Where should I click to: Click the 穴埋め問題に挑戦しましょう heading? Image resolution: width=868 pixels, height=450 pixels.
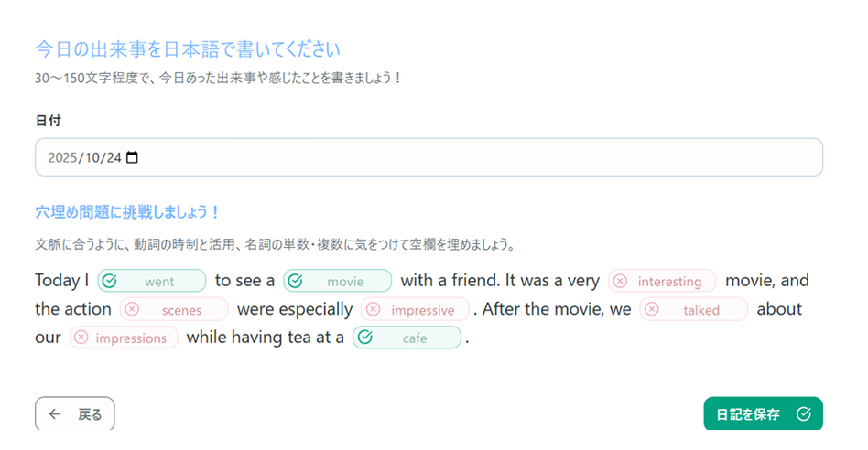coord(128,212)
